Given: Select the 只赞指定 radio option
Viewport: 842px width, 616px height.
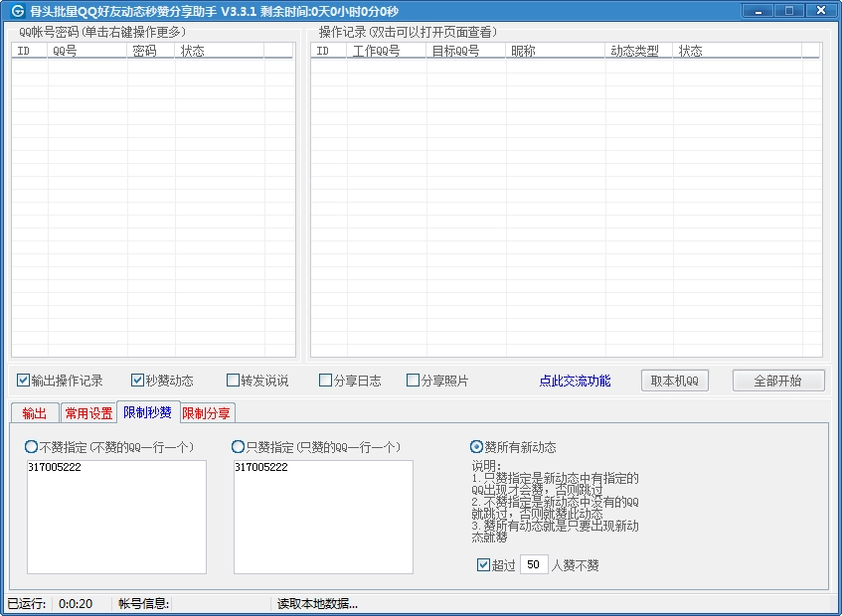Looking at the screenshot, I should click(x=236, y=446).
